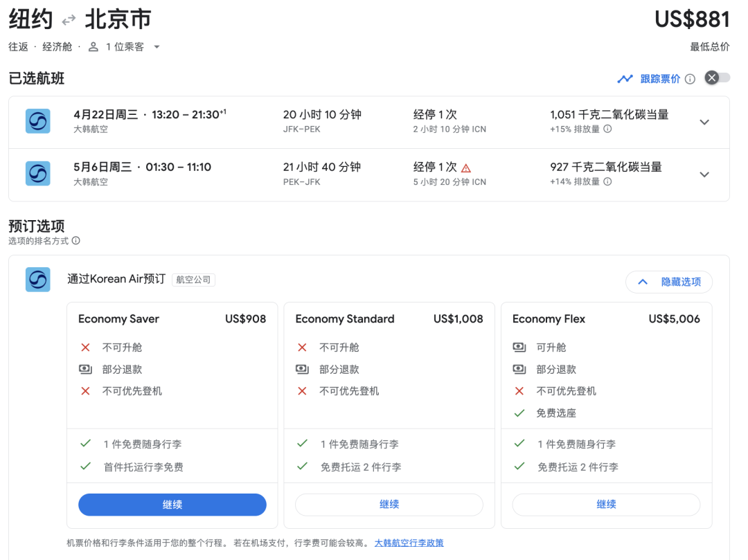Image resolution: width=748 pixels, height=560 pixels.
Task: Select the 往返 trip type option
Action: pos(19,47)
